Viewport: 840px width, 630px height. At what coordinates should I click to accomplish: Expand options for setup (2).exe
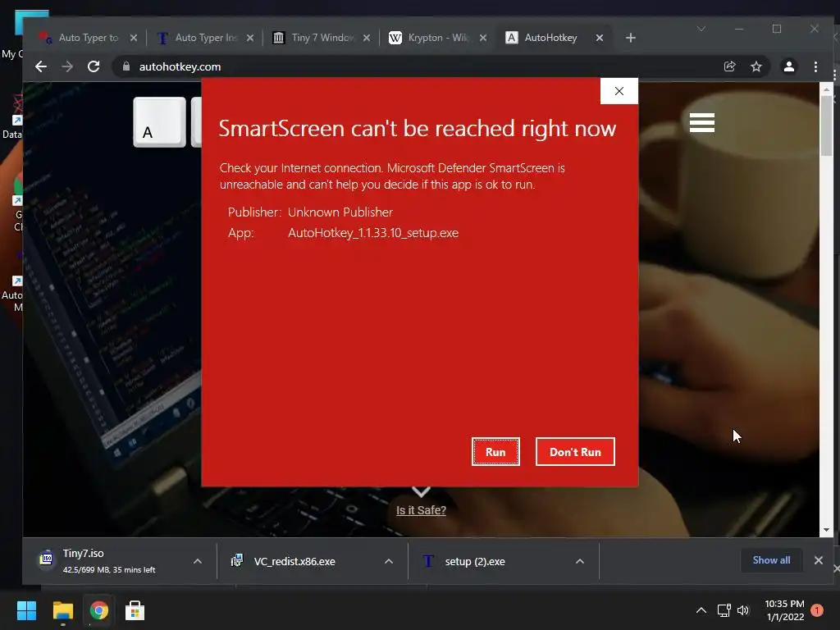click(x=580, y=561)
